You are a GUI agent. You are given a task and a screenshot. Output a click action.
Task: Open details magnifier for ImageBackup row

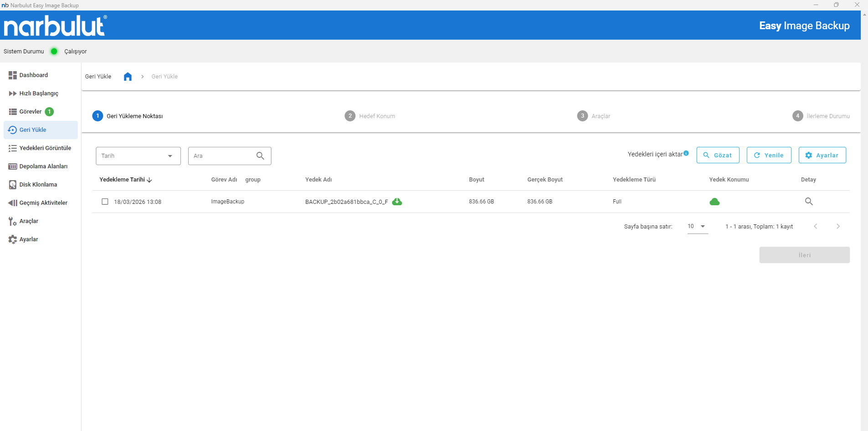tap(809, 202)
